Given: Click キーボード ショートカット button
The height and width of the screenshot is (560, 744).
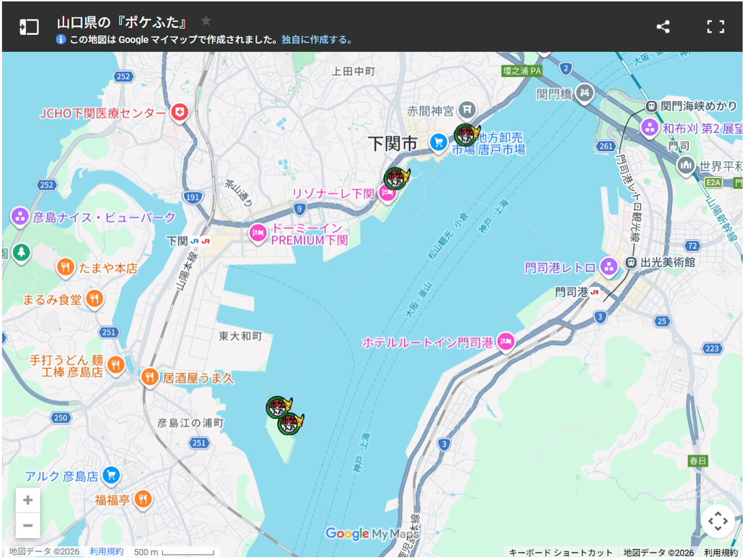Looking at the screenshot, I should coord(560,553).
